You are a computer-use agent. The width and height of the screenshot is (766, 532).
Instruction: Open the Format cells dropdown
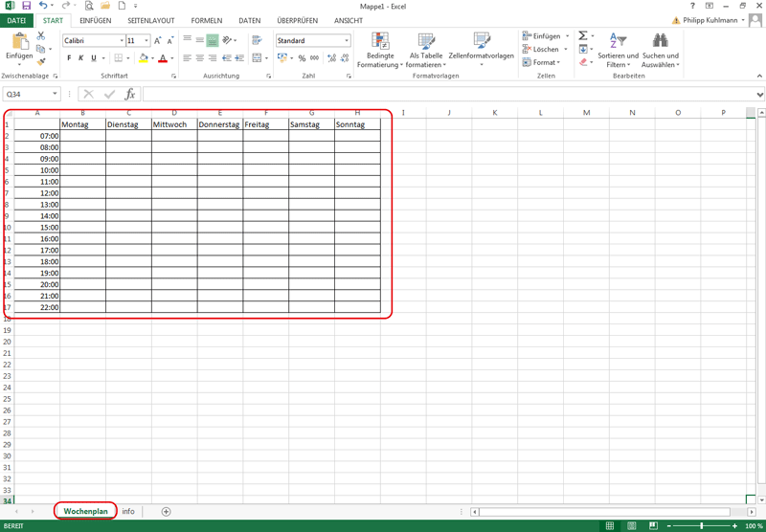541,62
